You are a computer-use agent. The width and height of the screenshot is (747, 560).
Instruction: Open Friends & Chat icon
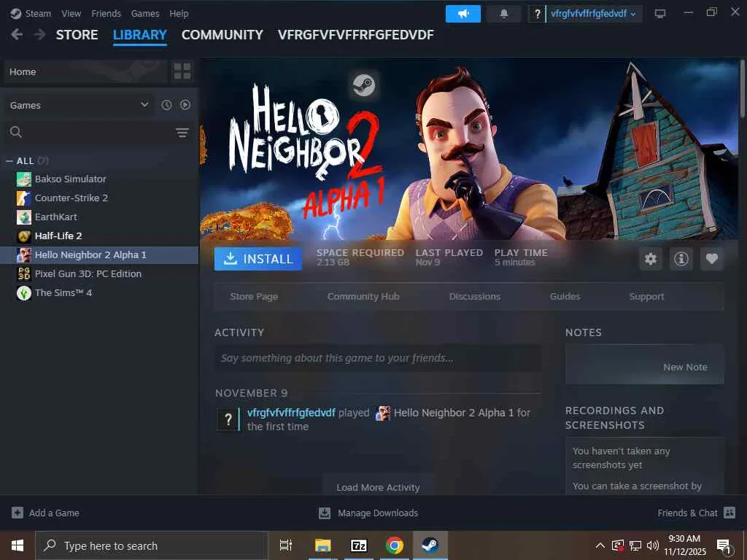pyautogui.click(x=729, y=513)
